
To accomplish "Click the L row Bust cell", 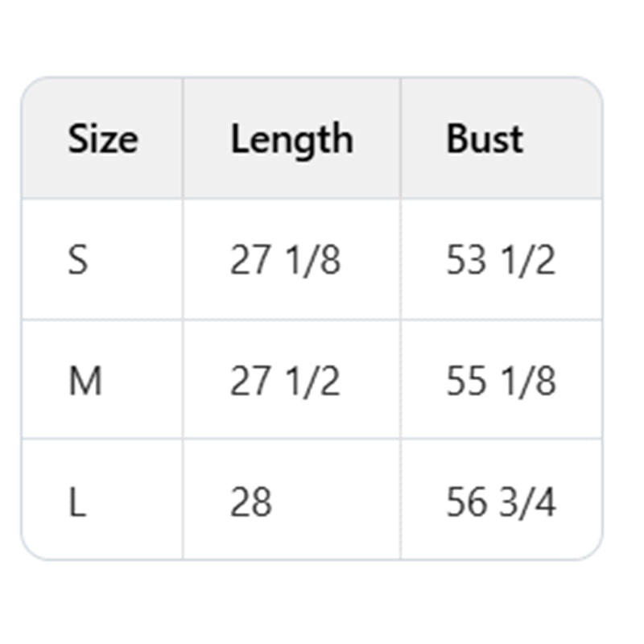I will point(501,502).
